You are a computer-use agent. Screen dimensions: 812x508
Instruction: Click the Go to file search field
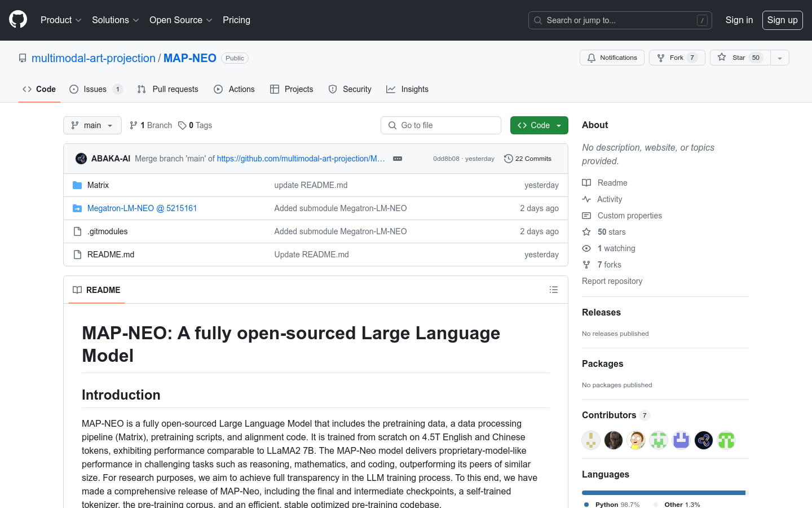[441, 125]
